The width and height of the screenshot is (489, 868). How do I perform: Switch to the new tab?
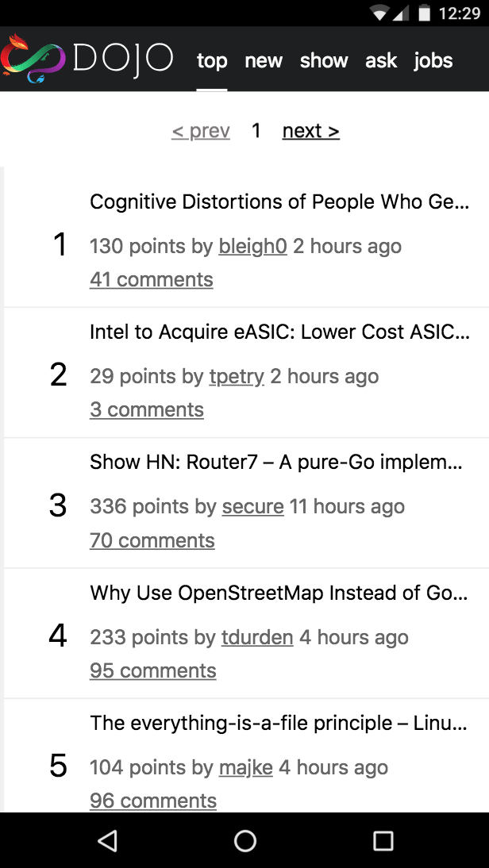pyautogui.click(x=264, y=60)
